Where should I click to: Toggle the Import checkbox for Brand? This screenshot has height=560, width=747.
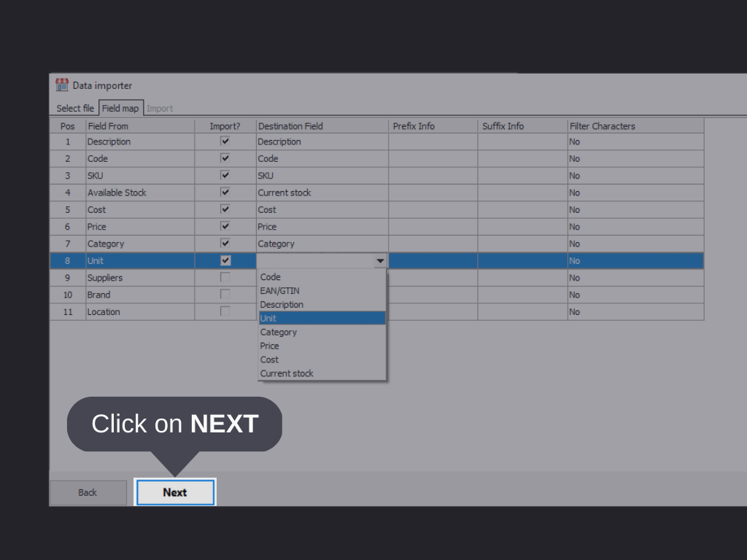pyautogui.click(x=225, y=295)
